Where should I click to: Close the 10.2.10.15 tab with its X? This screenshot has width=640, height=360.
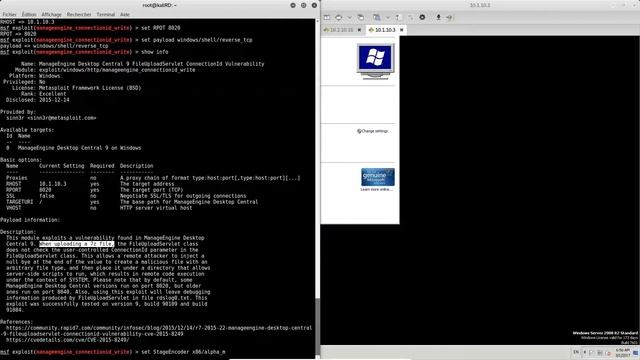tap(359, 30)
